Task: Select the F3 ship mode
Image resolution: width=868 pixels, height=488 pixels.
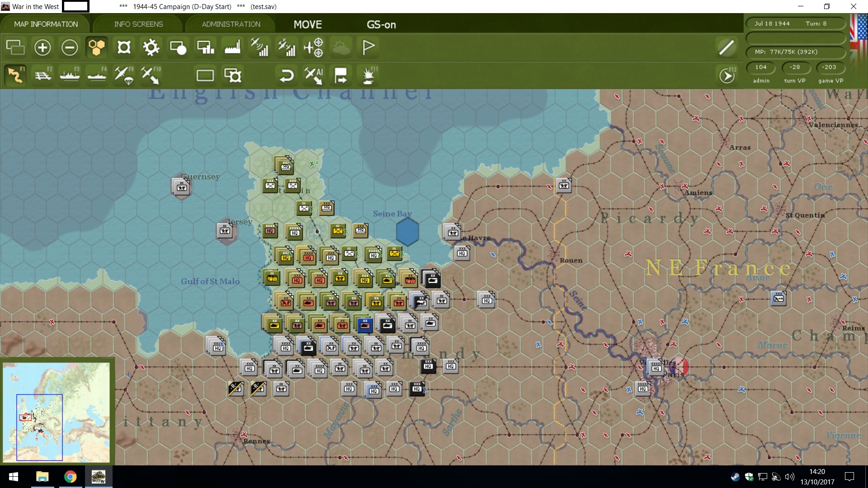Action: coord(70,75)
